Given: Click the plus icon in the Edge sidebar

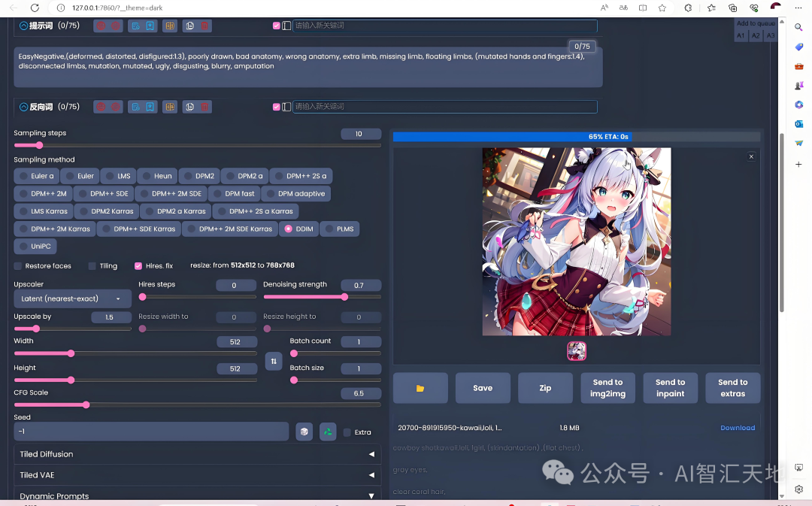Looking at the screenshot, I should coord(798,164).
